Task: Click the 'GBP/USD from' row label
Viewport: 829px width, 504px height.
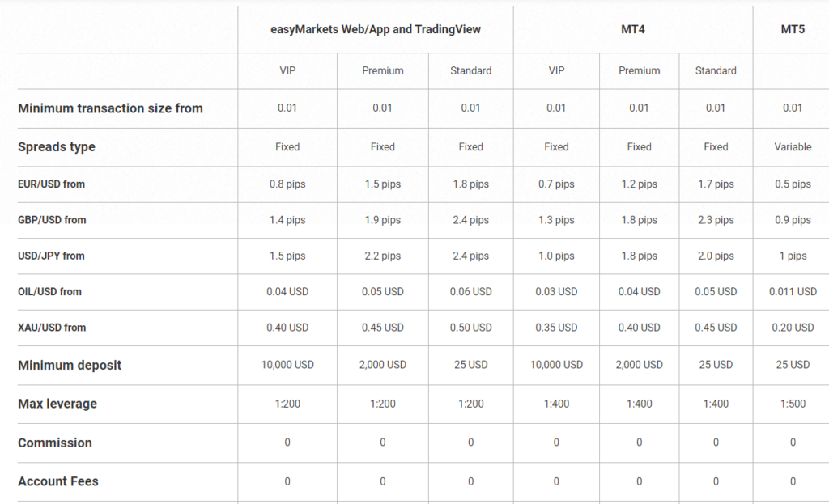Action: [x=52, y=220]
